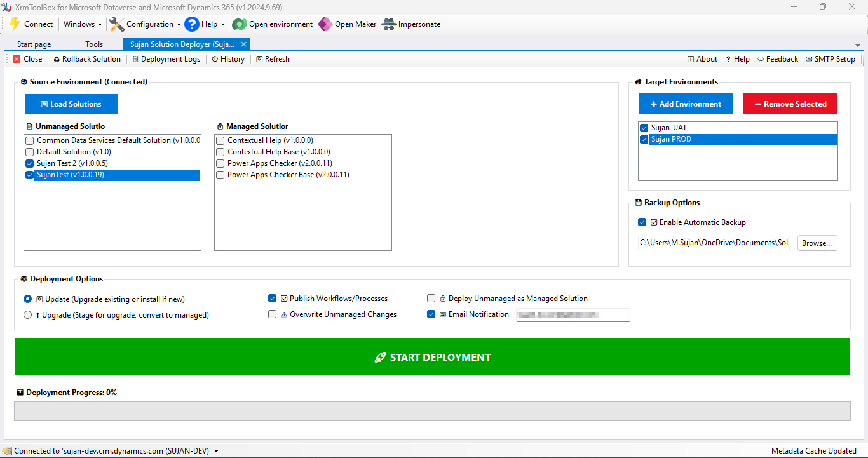Image resolution: width=868 pixels, height=458 pixels.
Task: Open the Help item in tool toolbar
Action: point(738,59)
